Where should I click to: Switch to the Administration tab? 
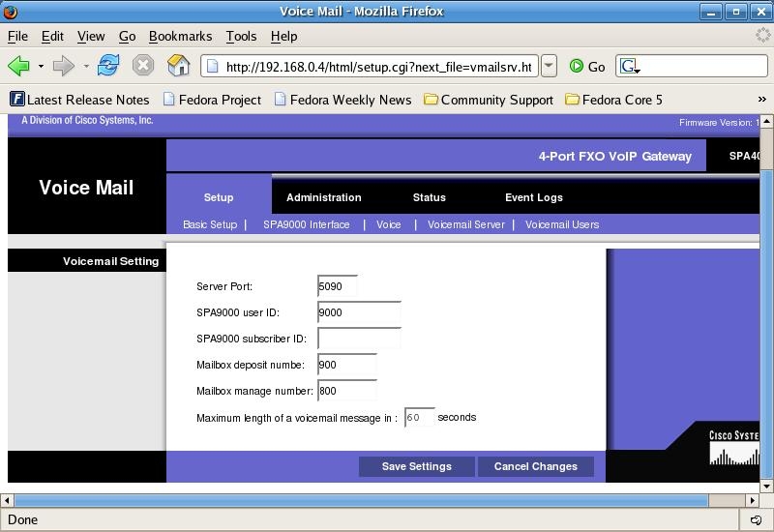(x=323, y=197)
